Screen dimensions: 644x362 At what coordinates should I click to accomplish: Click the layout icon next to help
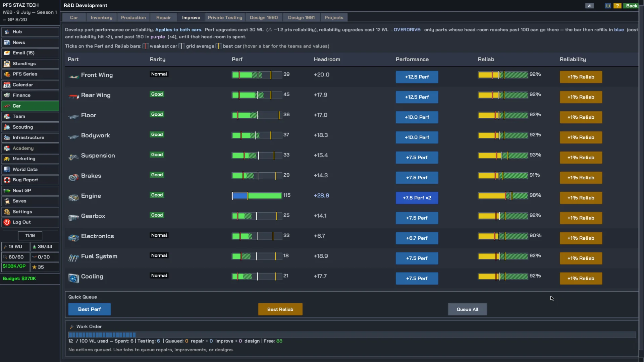[607, 6]
